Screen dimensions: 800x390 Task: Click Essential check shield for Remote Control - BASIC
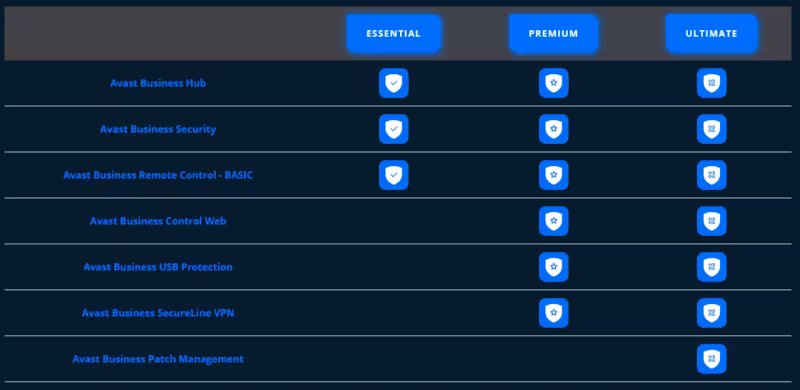[394, 175]
